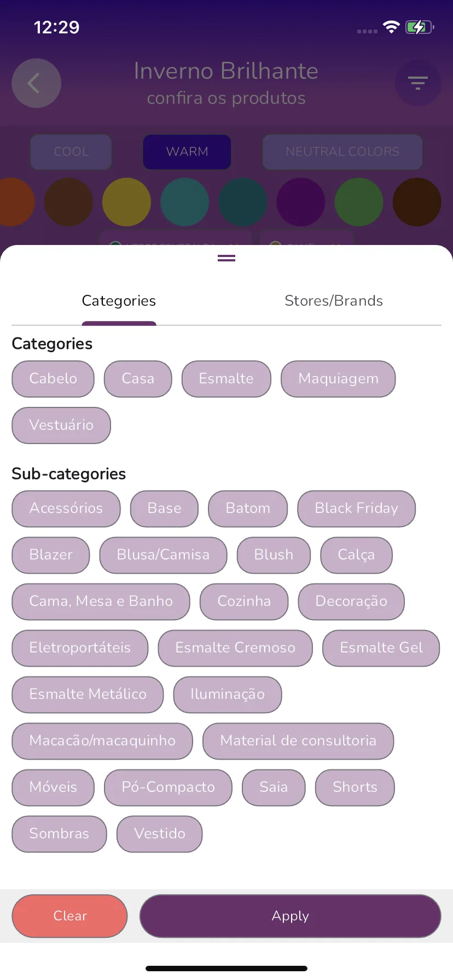This screenshot has height=980, width=453.
Task: Select the Pó-Compacto sub-category chip
Action: pyautogui.click(x=168, y=787)
